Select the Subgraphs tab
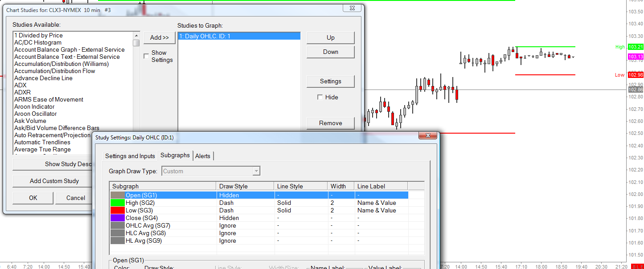Image resolution: width=644 pixels, height=269 pixels. point(175,155)
